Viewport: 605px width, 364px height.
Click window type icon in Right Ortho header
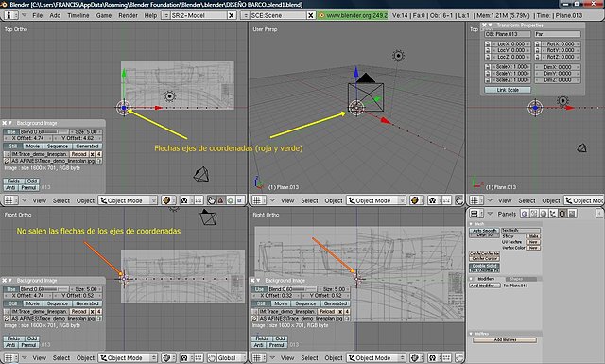point(258,357)
